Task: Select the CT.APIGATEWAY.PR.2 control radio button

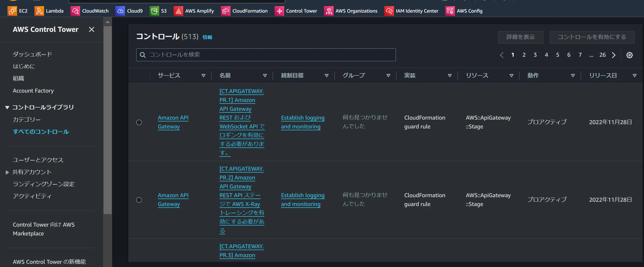Action: click(x=139, y=200)
